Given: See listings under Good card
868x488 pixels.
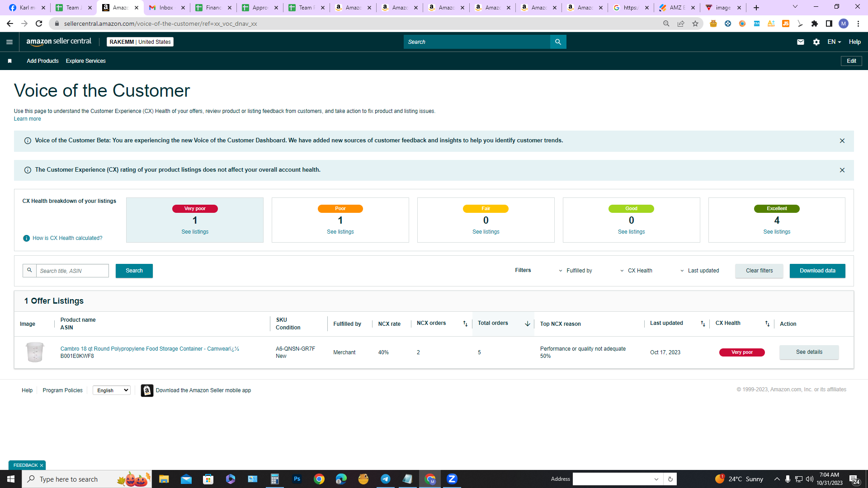Looking at the screenshot, I should tap(632, 232).
